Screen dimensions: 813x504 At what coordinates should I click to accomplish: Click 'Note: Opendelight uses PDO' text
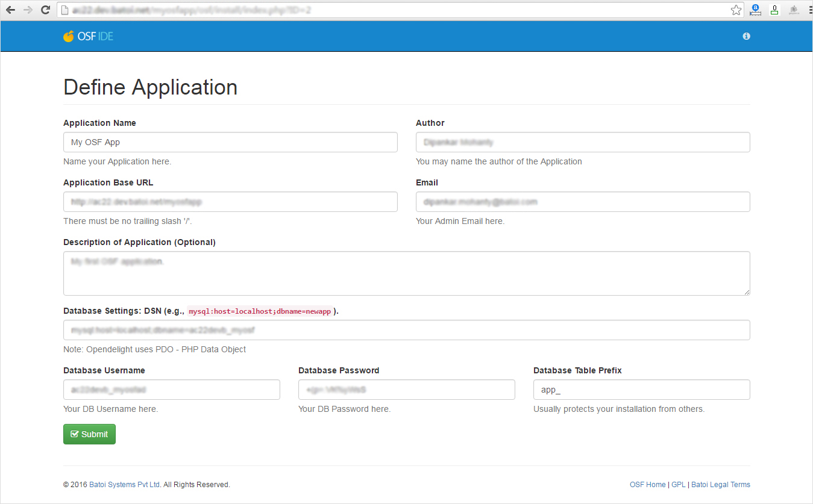[x=155, y=349]
